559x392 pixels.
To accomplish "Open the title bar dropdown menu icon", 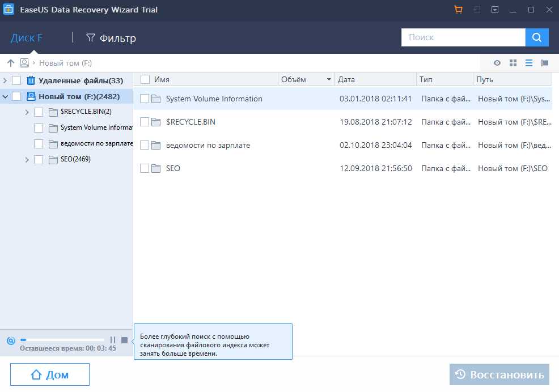I will point(495,10).
